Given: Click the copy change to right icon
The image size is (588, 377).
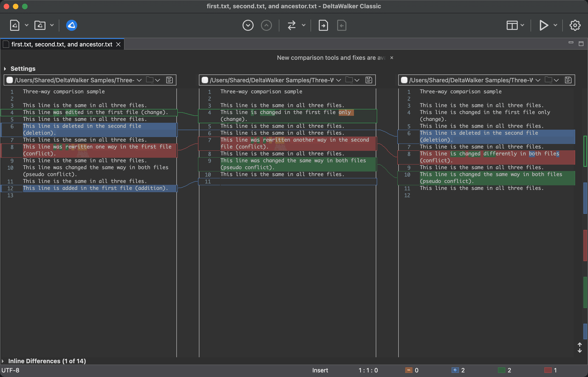Looking at the screenshot, I should tap(323, 25).
